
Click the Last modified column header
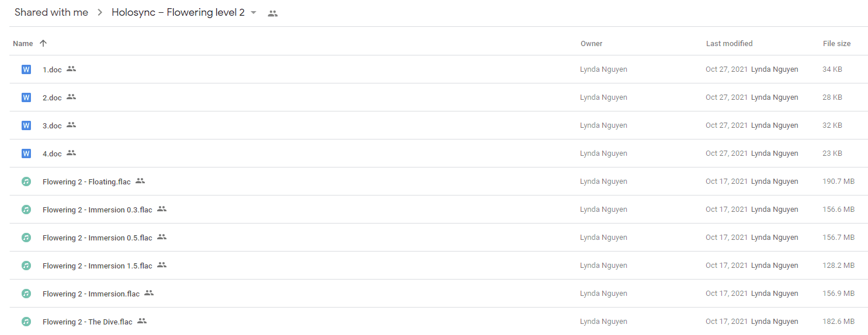(x=729, y=44)
